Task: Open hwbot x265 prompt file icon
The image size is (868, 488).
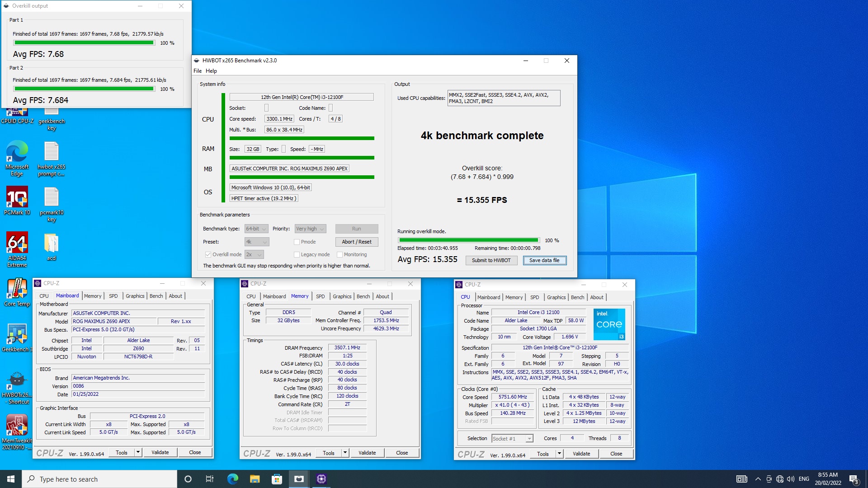Action: [51, 158]
